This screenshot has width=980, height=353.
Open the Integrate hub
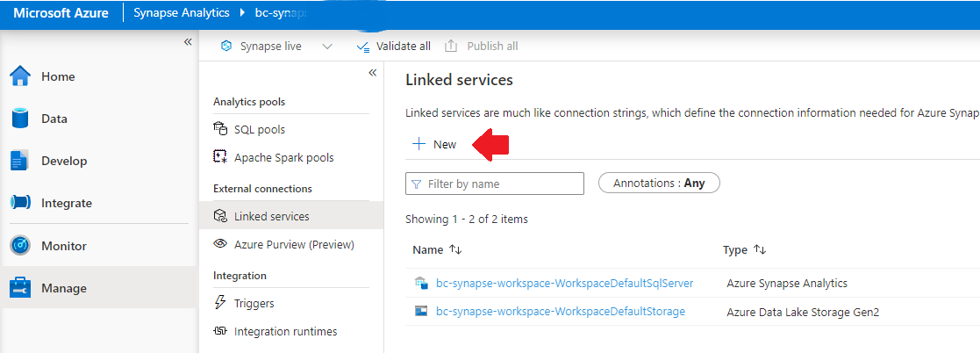point(98,203)
